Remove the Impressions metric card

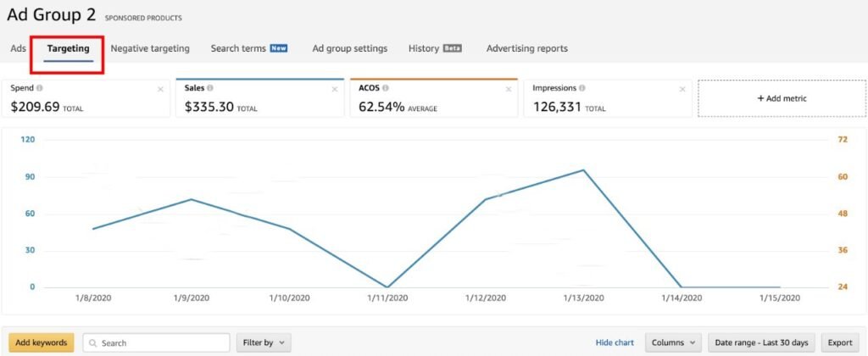pyautogui.click(x=682, y=89)
